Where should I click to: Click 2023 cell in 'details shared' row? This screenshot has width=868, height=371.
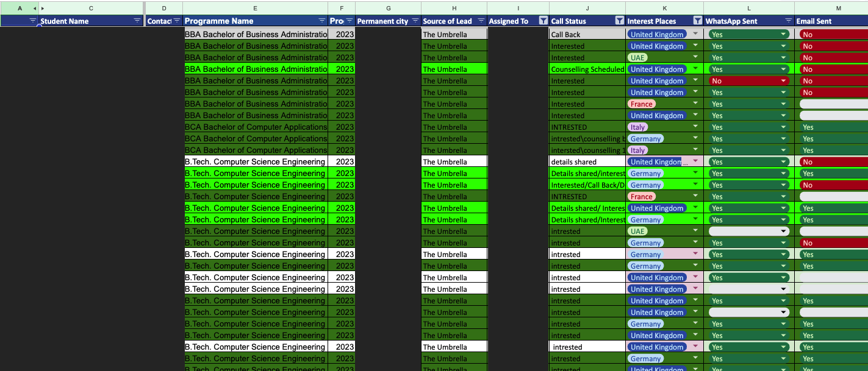point(342,161)
